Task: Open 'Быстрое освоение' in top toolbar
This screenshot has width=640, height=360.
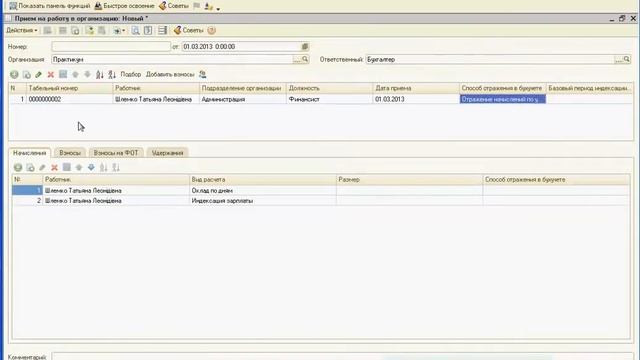Action: click(x=124, y=6)
